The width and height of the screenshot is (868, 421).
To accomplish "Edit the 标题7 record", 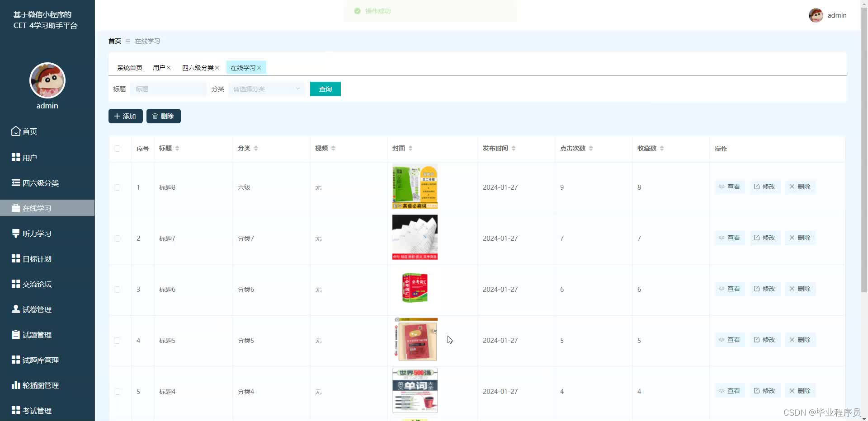I will (x=765, y=238).
